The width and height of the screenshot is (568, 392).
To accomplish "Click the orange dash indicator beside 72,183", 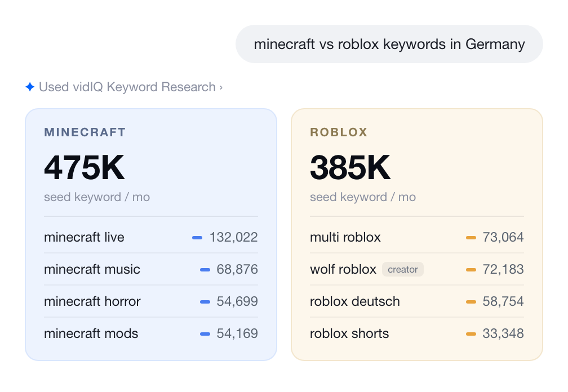I will pyautogui.click(x=471, y=270).
